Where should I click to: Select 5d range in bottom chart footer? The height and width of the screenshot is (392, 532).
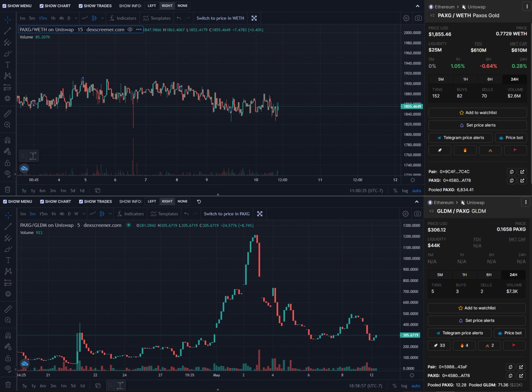click(x=73, y=386)
